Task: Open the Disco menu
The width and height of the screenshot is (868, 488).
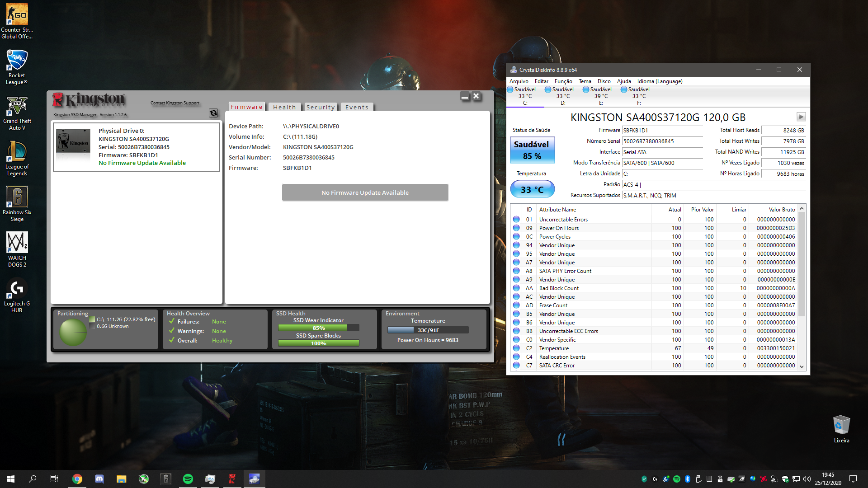Action: tap(604, 81)
